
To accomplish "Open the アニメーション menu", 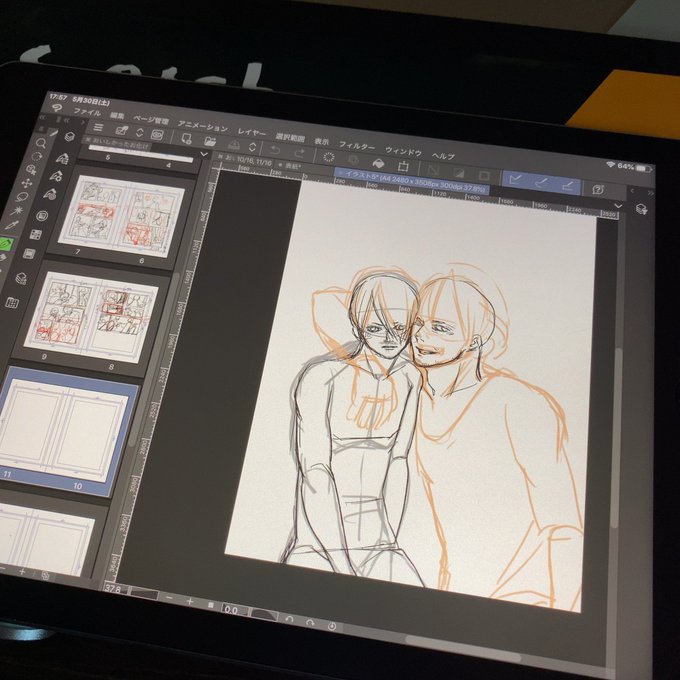I will click(203, 127).
